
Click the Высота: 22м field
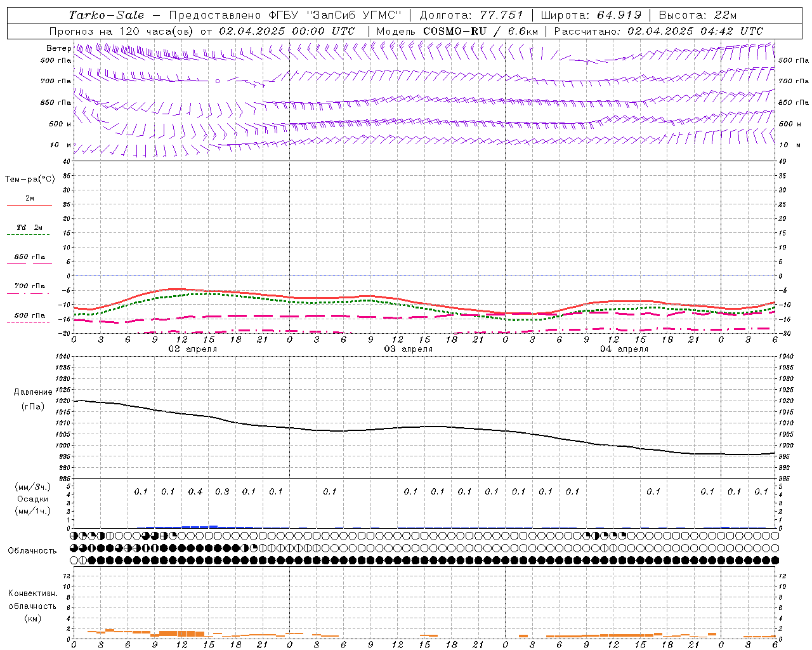point(698,15)
